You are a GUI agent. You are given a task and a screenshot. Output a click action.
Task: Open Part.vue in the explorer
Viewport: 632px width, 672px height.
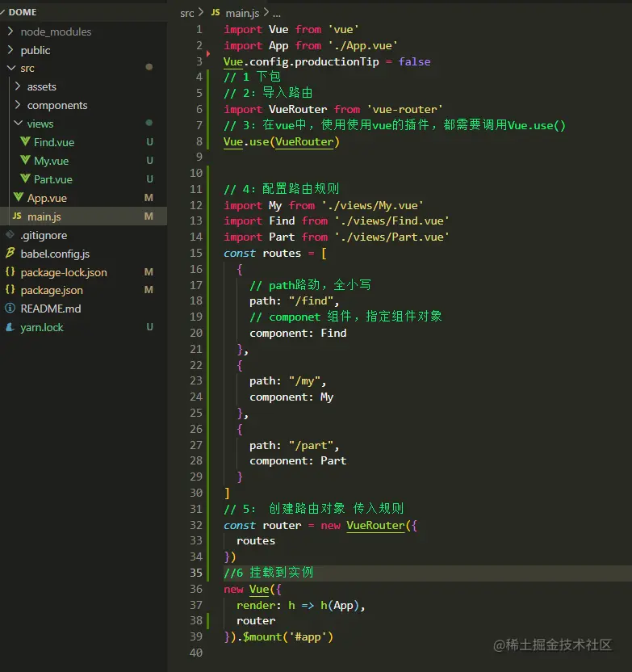pyautogui.click(x=53, y=179)
